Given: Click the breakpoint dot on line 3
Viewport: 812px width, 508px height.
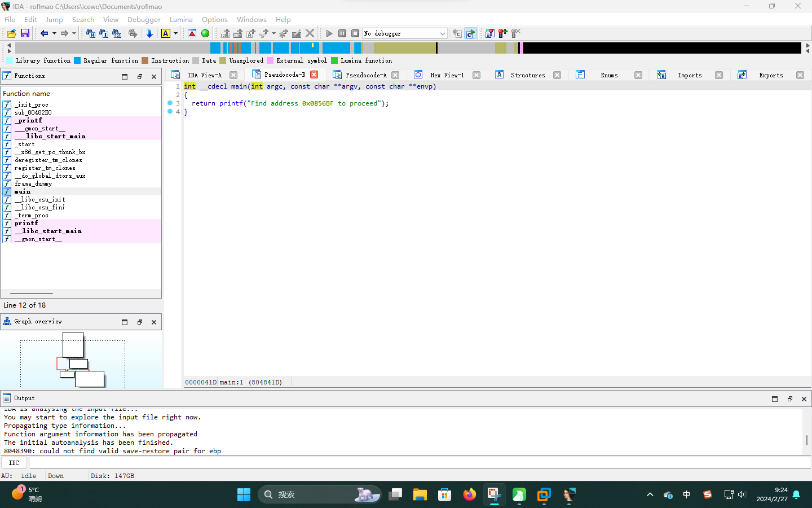Looking at the screenshot, I should click(x=170, y=103).
